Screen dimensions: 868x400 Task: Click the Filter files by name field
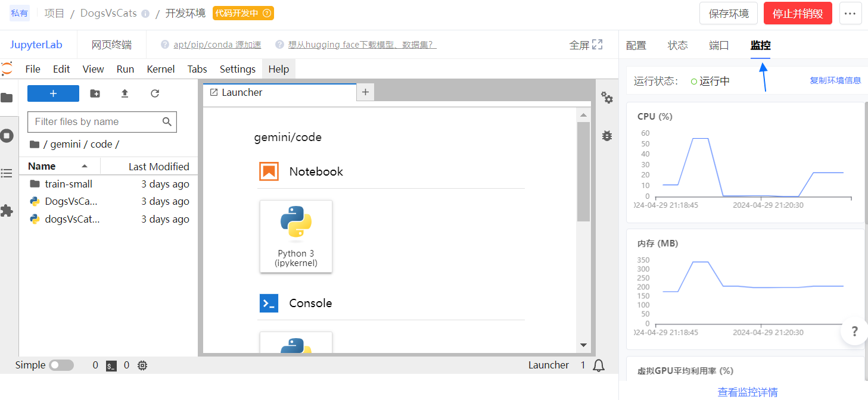(x=95, y=121)
